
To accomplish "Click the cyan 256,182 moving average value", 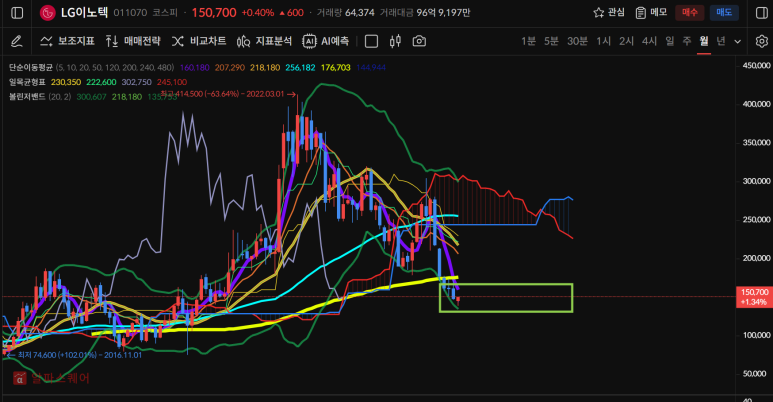I will tap(300, 68).
